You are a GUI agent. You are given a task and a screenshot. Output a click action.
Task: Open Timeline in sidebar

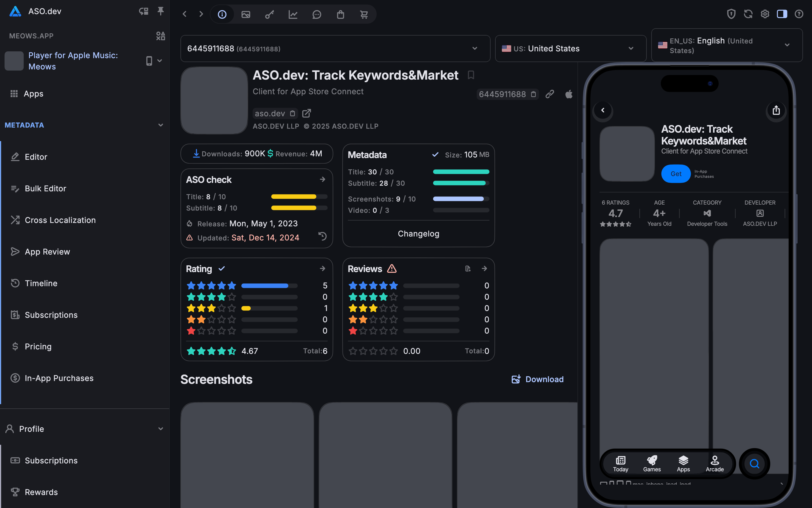tap(85, 283)
